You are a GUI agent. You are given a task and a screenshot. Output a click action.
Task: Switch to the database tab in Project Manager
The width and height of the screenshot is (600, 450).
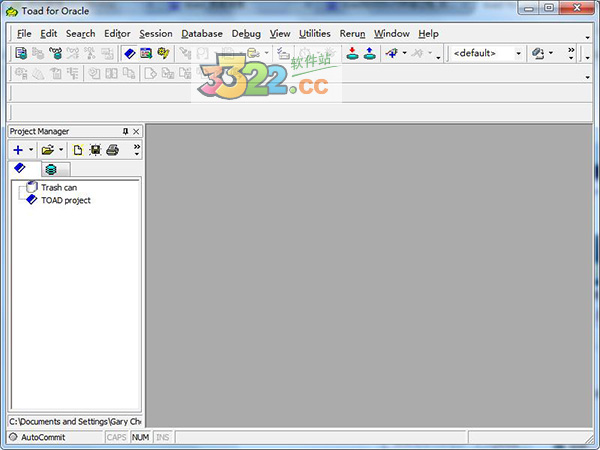pyautogui.click(x=50, y=169)
